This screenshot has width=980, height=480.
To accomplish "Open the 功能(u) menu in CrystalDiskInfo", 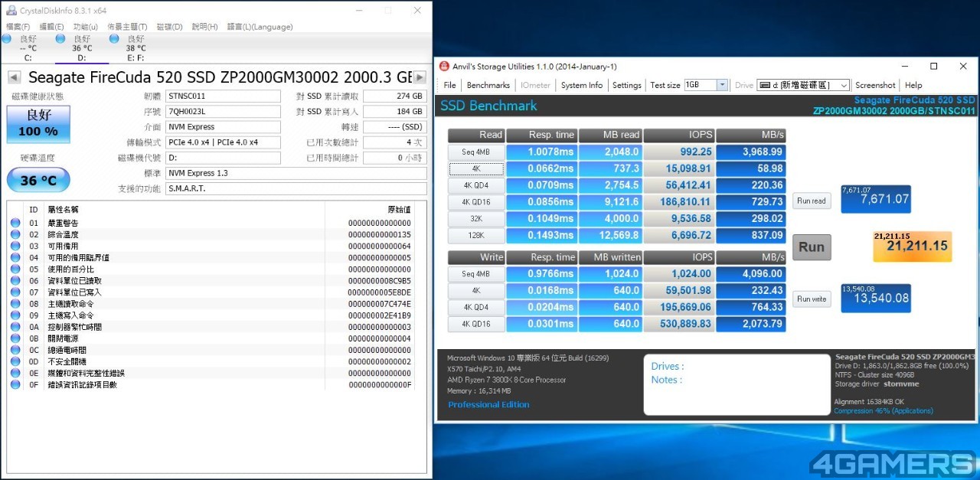I will 85,27.
